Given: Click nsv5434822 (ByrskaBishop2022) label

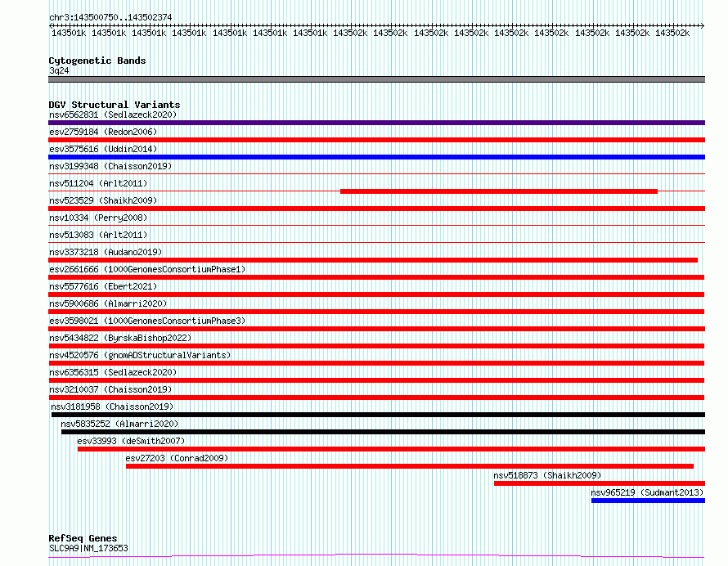Looking at the screenshot, I should (120, 338).
